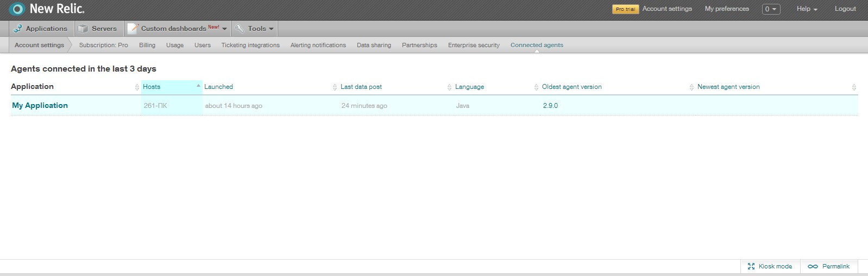Screen dimensions: 868x276
Task: Click the '24 minutes ago' cell
Action: tap(364, 106)
